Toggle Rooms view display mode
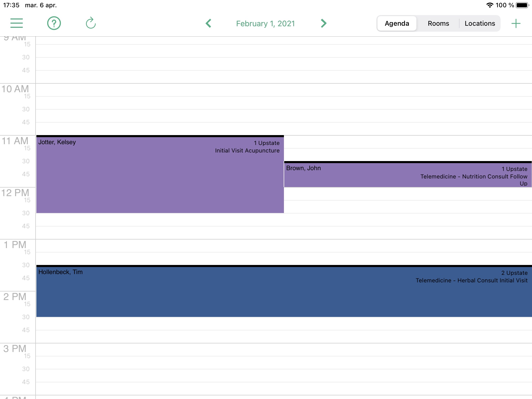 tap(437, 23)
